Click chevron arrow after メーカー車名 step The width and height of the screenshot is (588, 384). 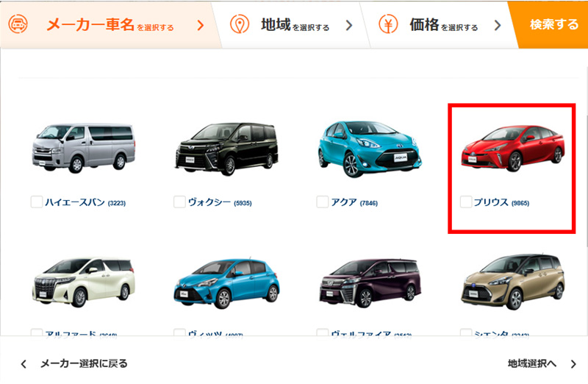tap(201, 25)
